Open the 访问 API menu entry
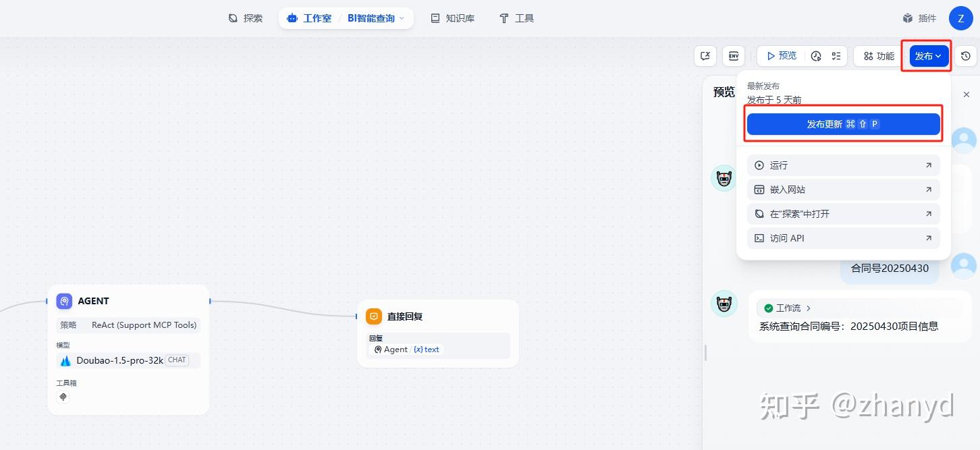Viewport: 980px width, 450px height. tap(843, 237)
